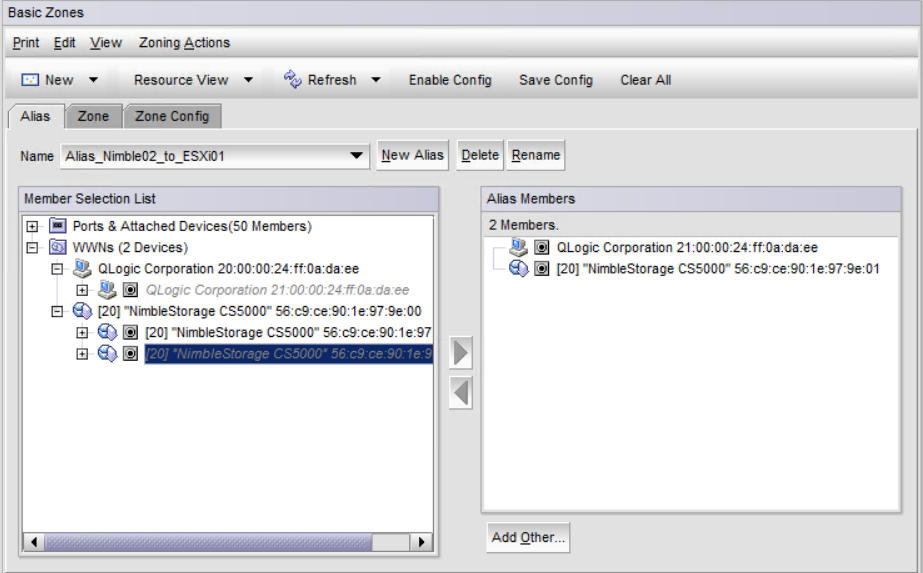Click the Resource View toolbar label
The height and width of the screenshot is (573, 923).
pos(181,80)
